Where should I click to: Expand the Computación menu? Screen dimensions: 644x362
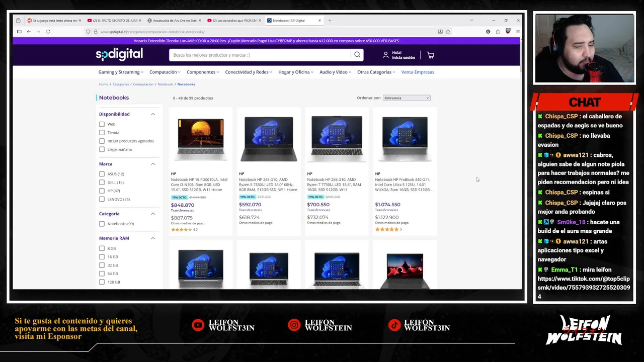(x=165, y=72)
